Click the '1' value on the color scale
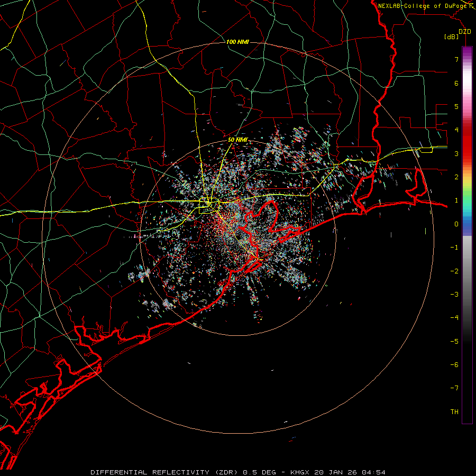Screen dimensions: 476x476 click(x=456, y=200)
